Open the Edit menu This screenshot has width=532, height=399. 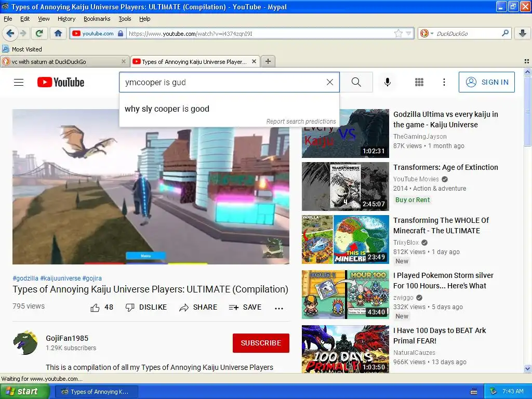[x=25, y=19]
